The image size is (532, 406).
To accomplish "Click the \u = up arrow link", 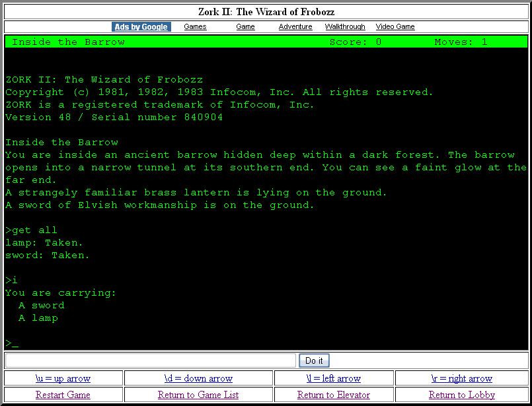I will [x=63, y=378].
